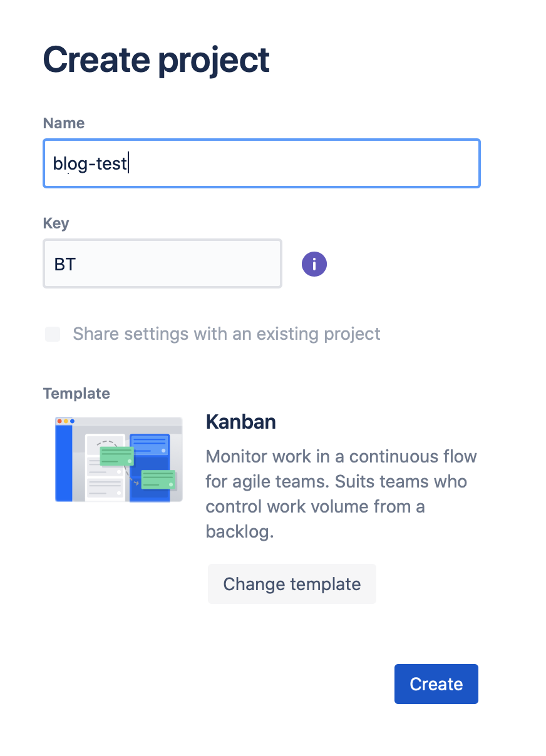Click the Name field label
The width and height of the screenshot is (546, 756).
click(x=64, y=123)
